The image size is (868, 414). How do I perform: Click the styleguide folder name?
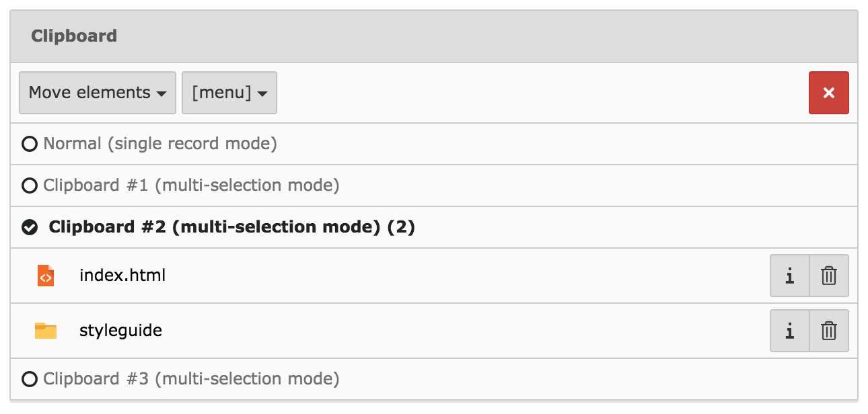(x=120, y=331)
